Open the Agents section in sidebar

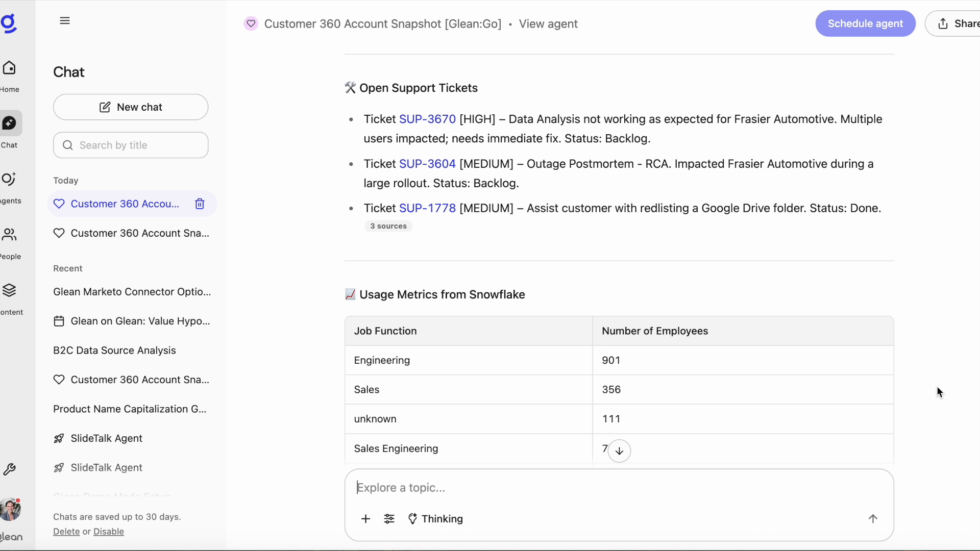coord(8,180)
